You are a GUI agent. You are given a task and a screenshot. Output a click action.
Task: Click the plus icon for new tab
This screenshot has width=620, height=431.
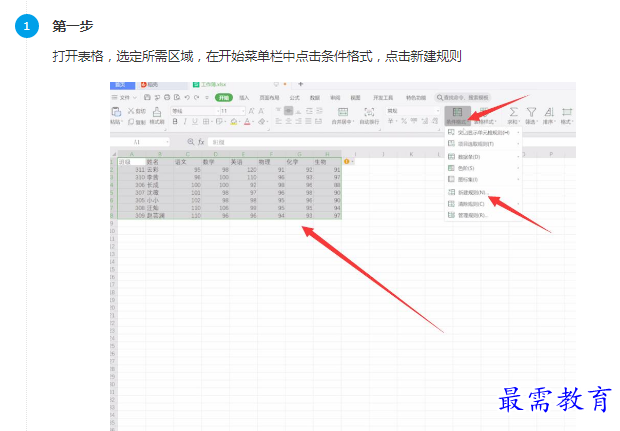tap(301, 84)
